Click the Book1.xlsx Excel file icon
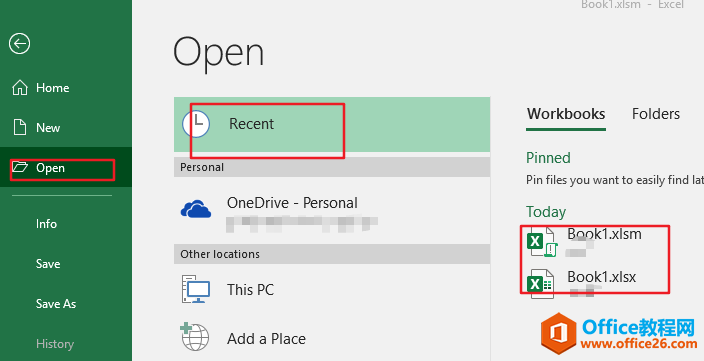This screenshot has height=361, width=704. pyautogui.click(x=540, y=284)
